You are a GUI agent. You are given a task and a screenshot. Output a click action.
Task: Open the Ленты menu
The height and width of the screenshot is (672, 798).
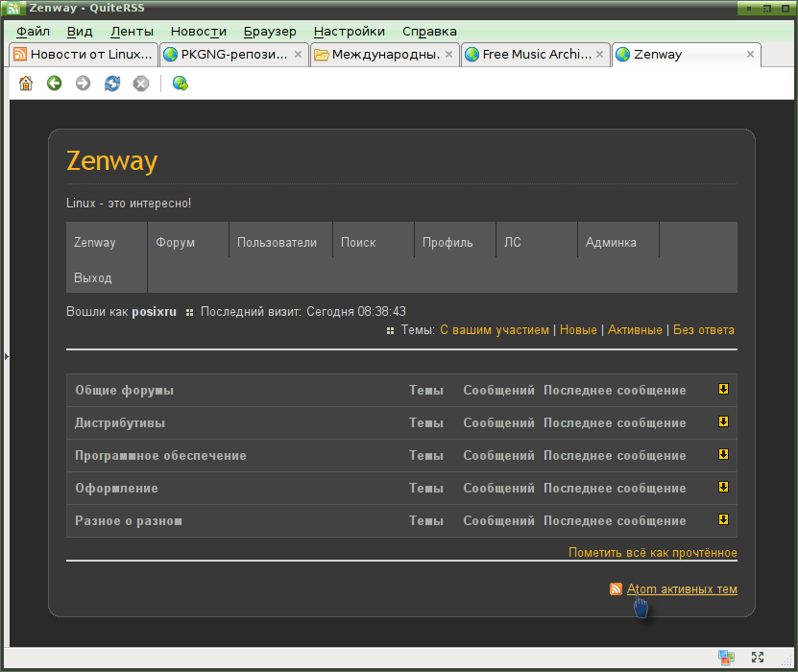pyautogui.click(x=132, y=32)
